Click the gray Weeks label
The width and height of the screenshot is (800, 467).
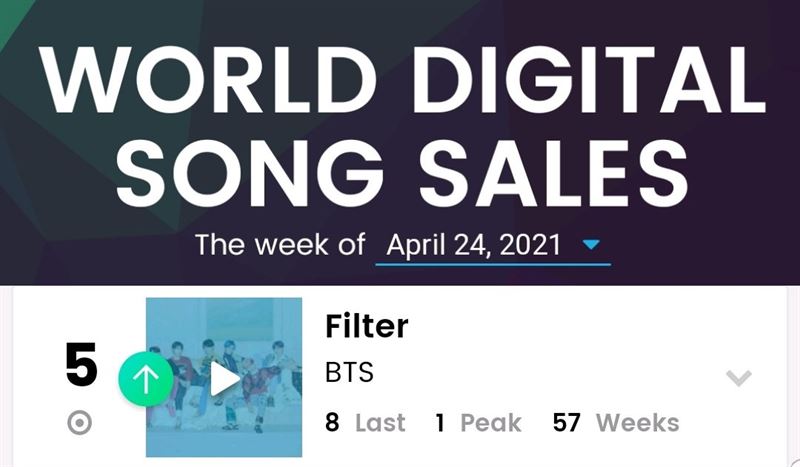coord(638,423)
